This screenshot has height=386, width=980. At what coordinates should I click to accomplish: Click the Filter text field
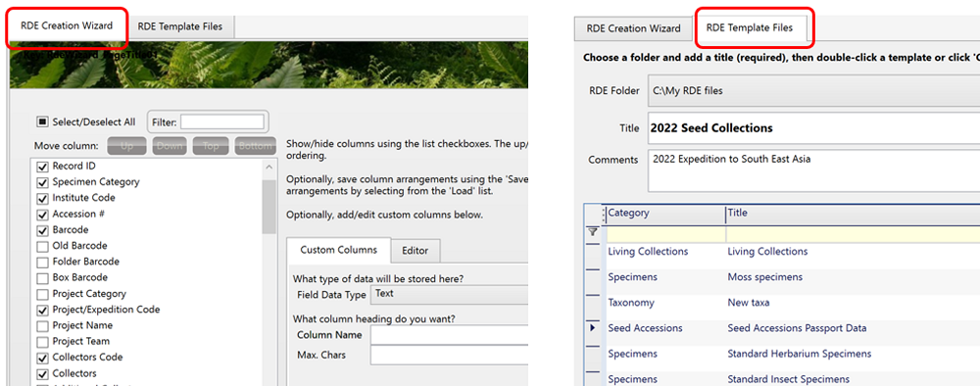click(x=222, y=121)
